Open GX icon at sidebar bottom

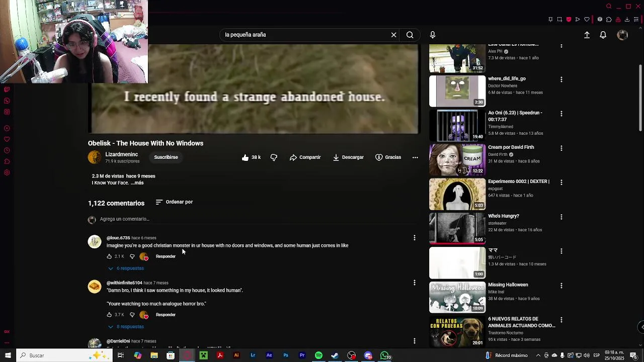click(7, 332)
